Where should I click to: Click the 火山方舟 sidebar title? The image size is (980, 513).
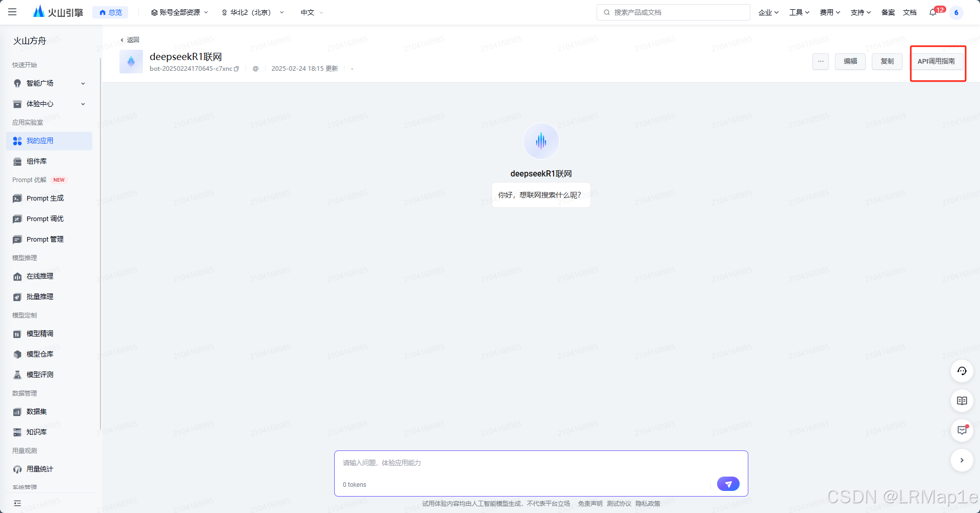tap(30, 41)
